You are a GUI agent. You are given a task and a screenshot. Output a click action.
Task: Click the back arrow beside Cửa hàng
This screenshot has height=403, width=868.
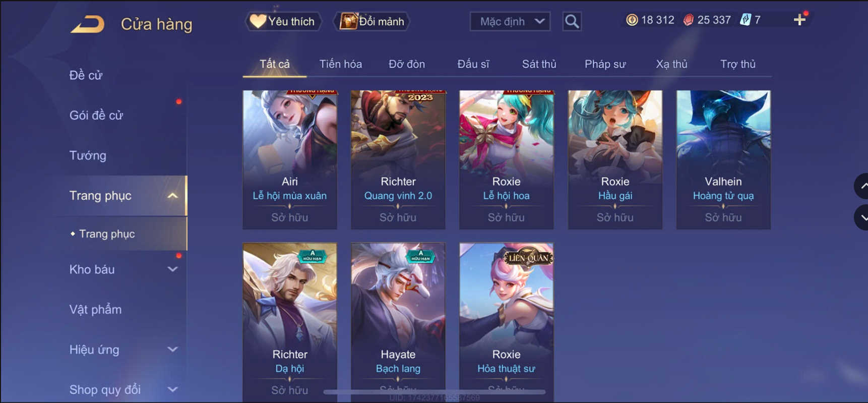coord(88,24)
